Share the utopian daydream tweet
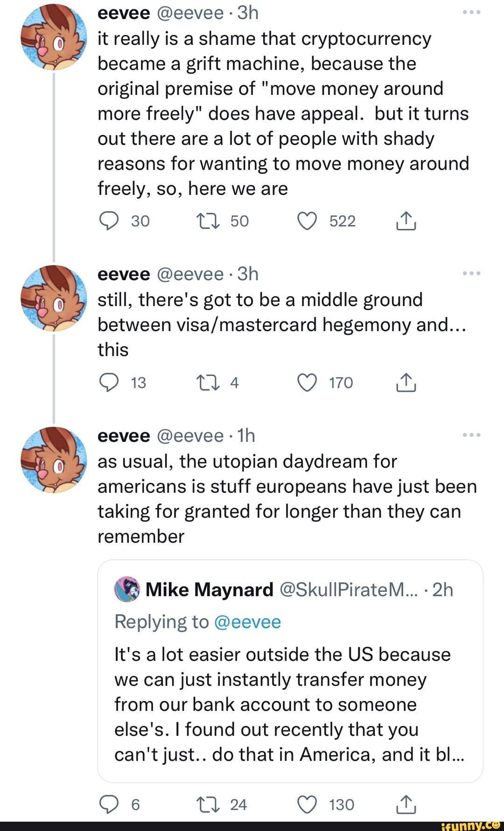The height and width of the screenshot is (831, 504). (x=407, y=803)
